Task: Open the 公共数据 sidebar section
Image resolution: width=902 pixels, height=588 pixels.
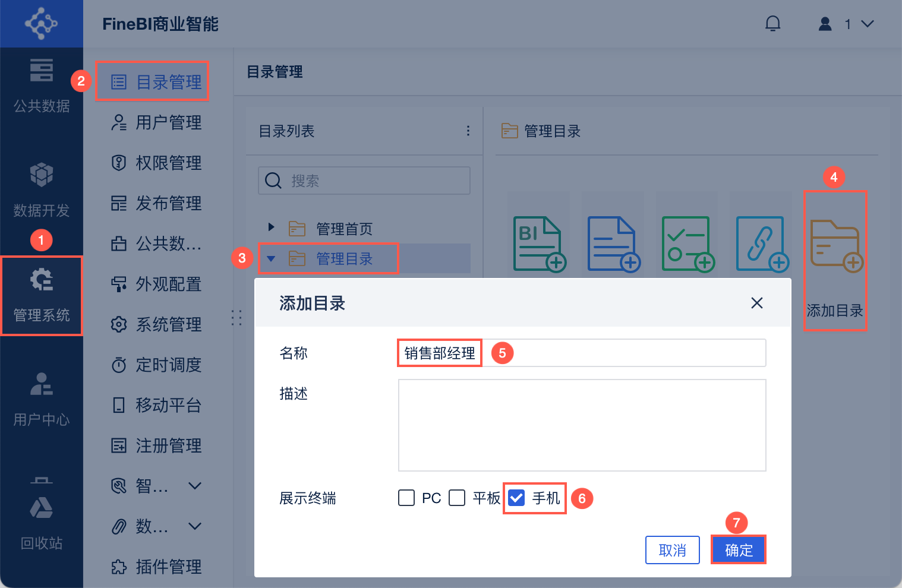Action: [42, 86]
